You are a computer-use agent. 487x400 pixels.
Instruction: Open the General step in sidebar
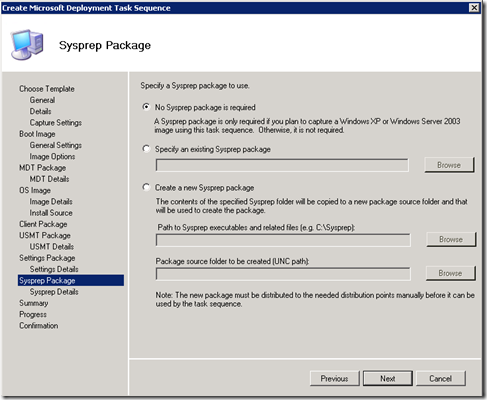point(42,100)
